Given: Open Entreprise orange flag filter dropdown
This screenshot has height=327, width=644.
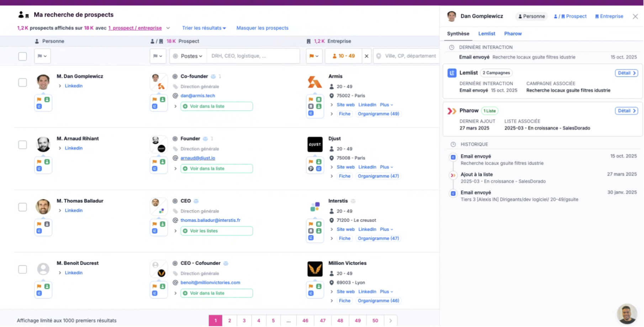Looking at the screenshot, I should coord(314,56).
